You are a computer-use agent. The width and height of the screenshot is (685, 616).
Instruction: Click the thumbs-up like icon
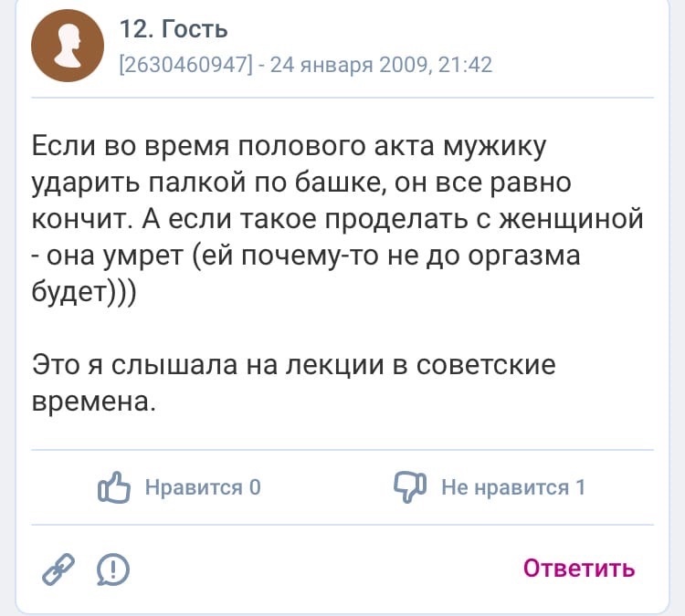coord(115,487)
